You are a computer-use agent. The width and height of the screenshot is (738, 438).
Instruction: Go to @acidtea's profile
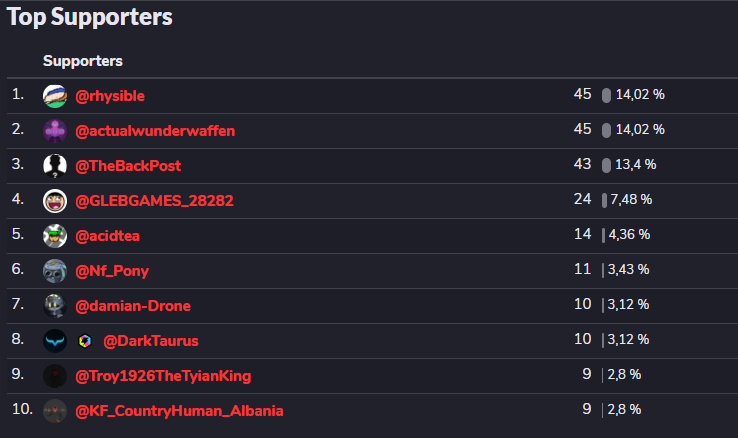pos(108,236)
